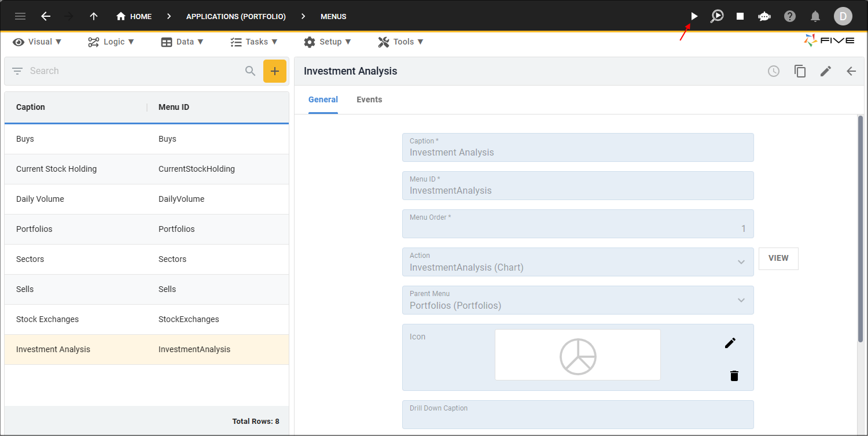868x436 pixels.
Task: Run the application with the play icon
Action: 694,16
